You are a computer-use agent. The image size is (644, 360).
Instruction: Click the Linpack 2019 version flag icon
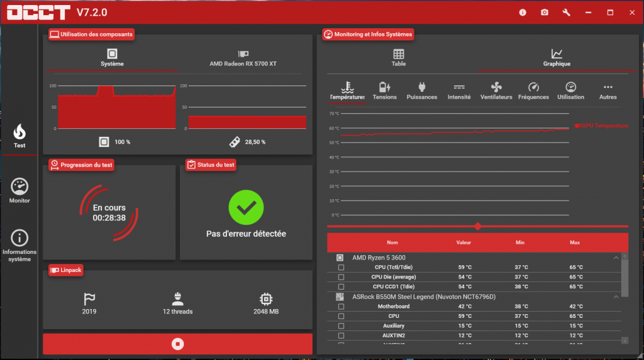tap(89, 299)
